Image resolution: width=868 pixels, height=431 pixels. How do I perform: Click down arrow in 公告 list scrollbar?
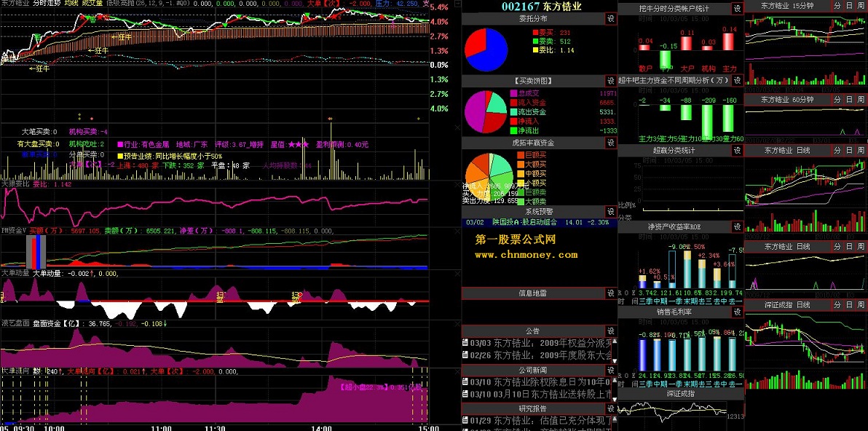[x=614, y=360]
